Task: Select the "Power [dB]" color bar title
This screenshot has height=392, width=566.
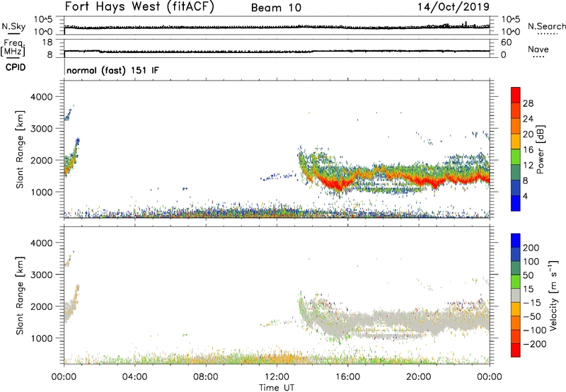Action: point(541,149)
